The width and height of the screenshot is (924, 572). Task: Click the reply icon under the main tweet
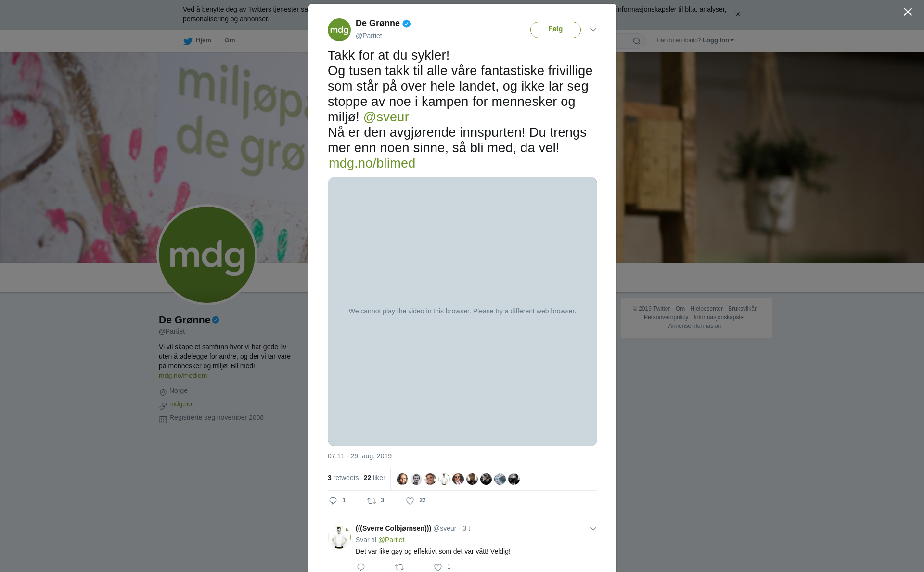(333, 501)
